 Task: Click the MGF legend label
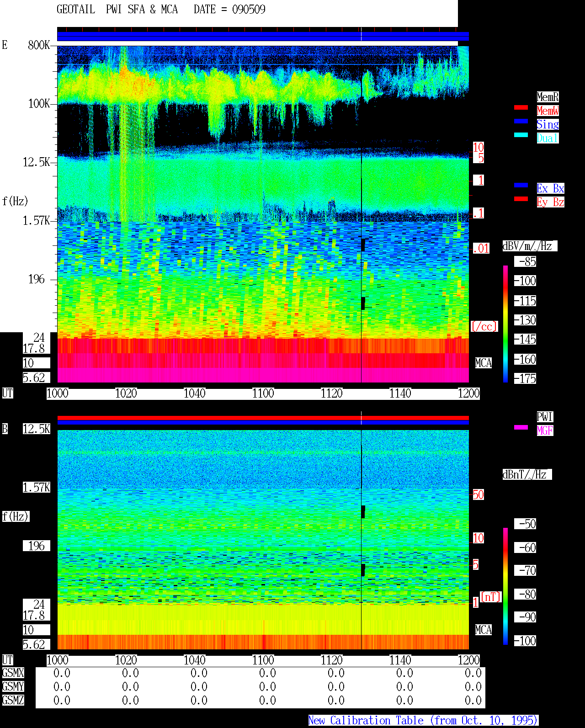pyautogui.click(x=545, y=430)
